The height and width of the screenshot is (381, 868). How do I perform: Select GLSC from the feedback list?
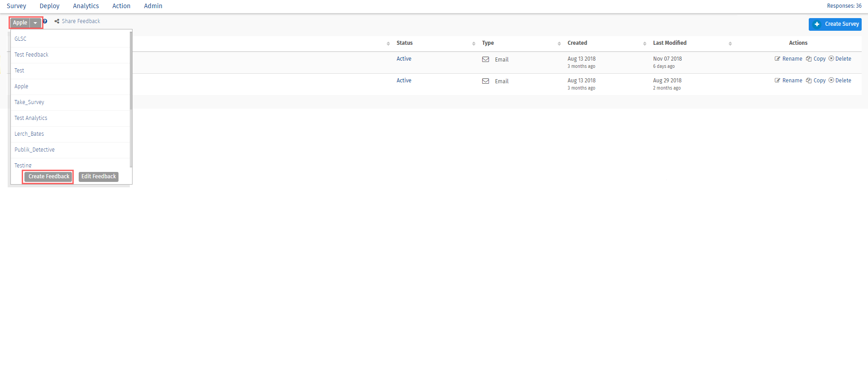(70, 39)
